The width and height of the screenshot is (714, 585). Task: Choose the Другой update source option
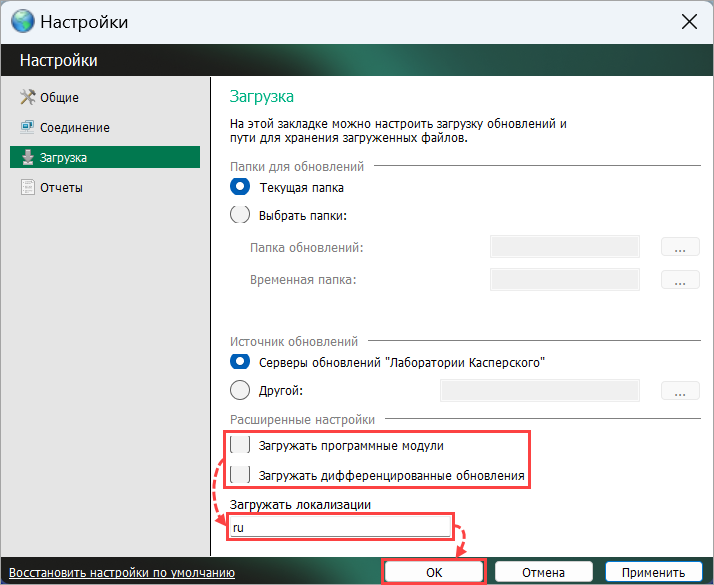240,390
